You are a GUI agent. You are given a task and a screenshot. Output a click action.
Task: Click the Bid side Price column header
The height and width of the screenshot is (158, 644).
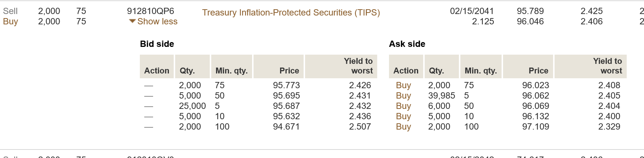coord(289,71)
